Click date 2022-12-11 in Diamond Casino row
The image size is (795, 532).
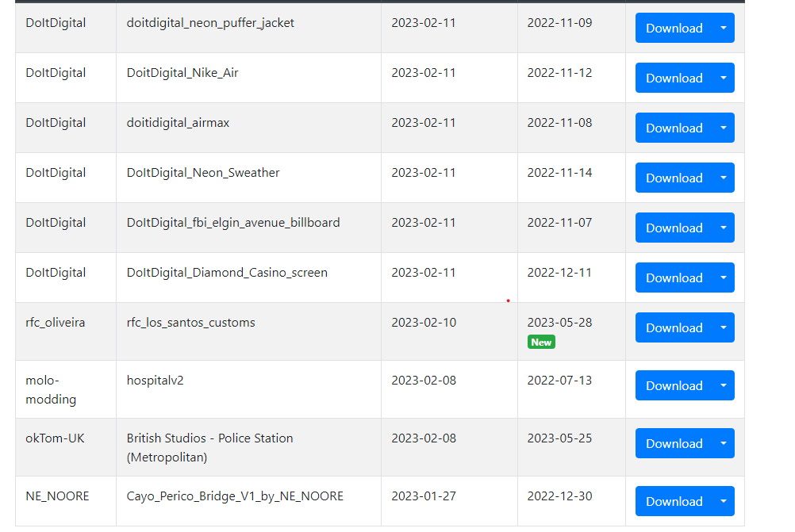(x=559, y=272)
